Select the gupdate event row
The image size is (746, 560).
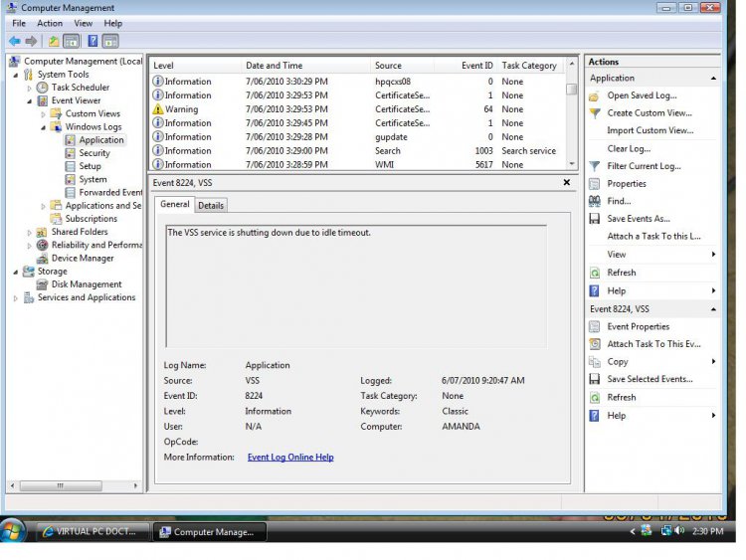[358, 137]
